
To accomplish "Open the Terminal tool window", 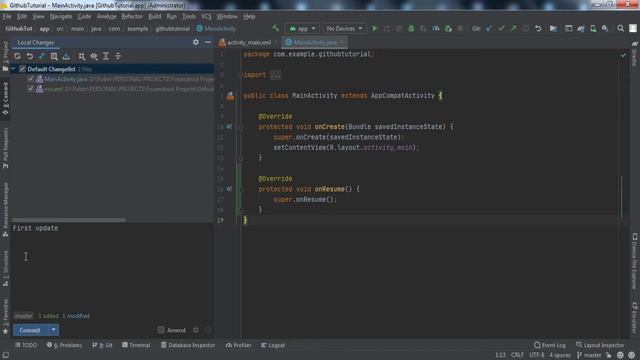I will pyautogui.click(x=136, y=345).
